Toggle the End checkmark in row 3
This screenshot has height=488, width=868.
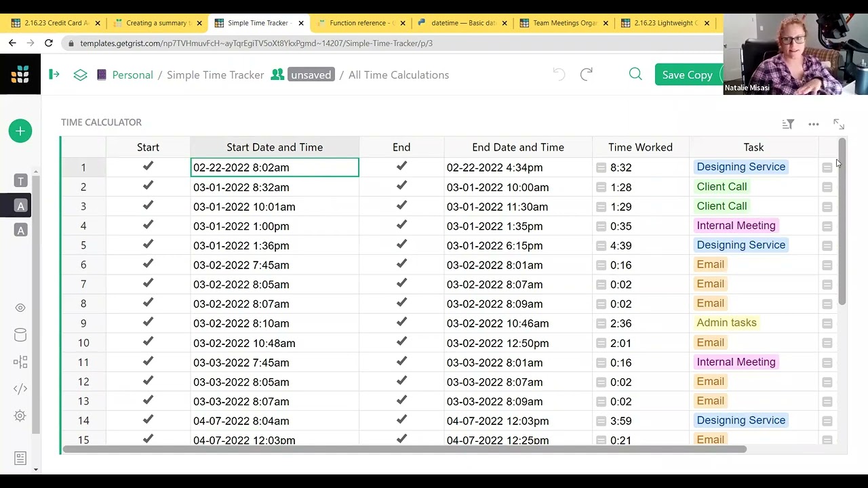(x=401, y=206)
